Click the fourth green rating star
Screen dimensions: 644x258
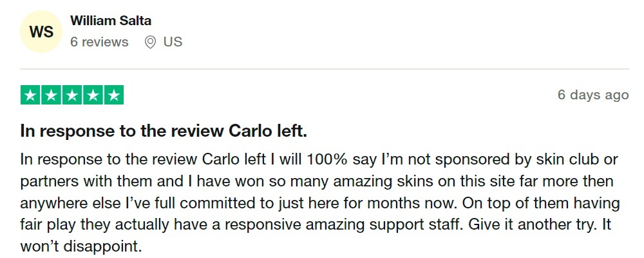(x=93, y=95)
